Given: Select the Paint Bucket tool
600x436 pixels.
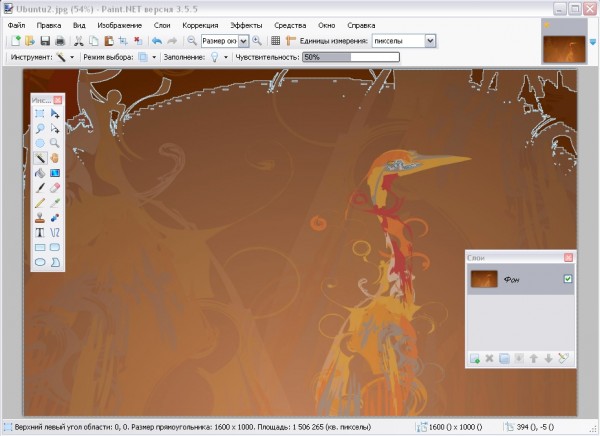Looking at the screenshot, I should [40, 173].
